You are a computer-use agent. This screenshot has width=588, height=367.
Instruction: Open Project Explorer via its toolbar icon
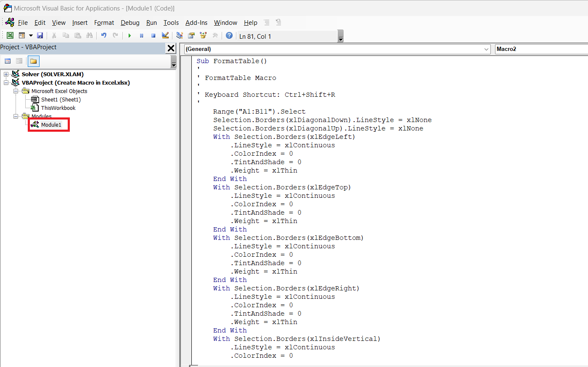click(x=180, y=36)
